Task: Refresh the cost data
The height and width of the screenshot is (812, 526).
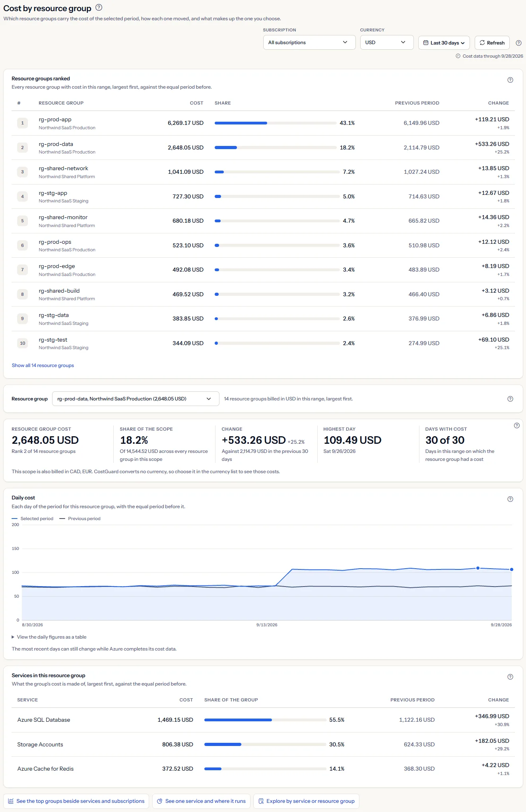Action: coord(492,43)
